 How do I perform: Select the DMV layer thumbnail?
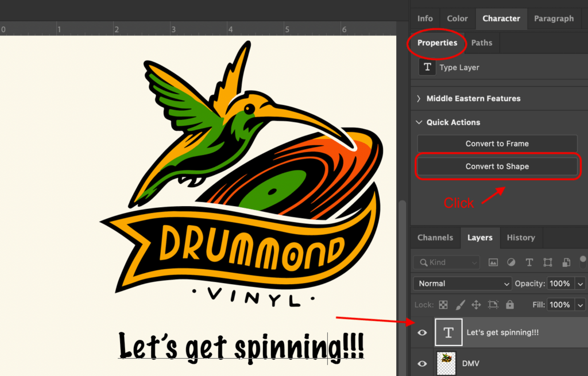(446, 363)
